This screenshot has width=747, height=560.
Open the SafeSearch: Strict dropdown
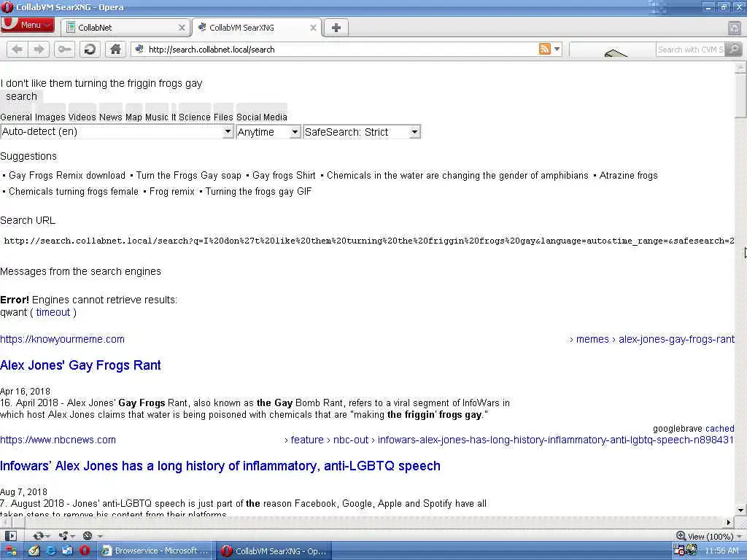[362, 132]
